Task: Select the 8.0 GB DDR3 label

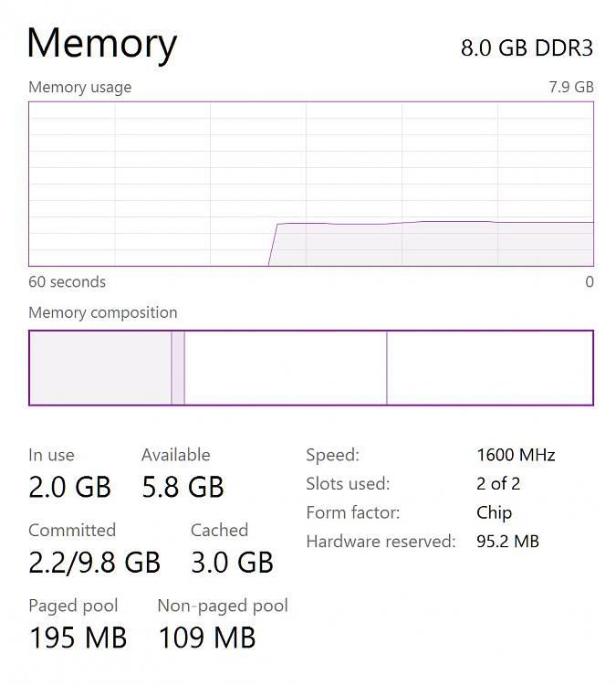Action: (527, 48)
